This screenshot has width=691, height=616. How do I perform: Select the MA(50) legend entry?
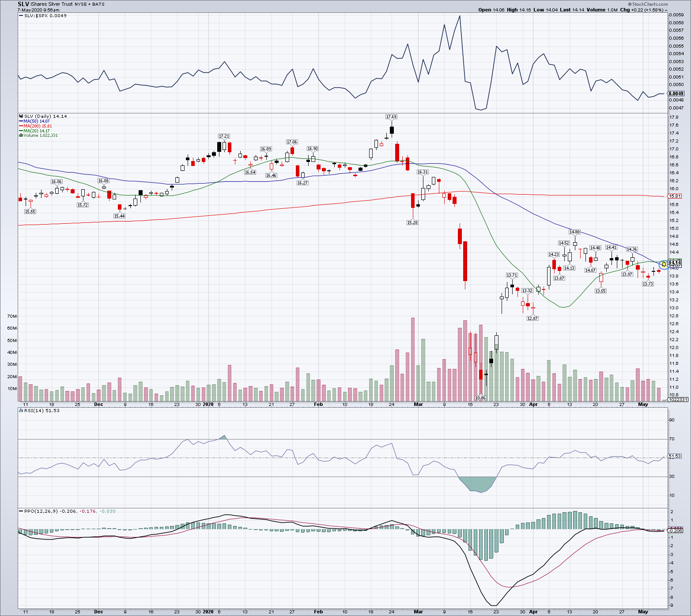pos(34,121)
